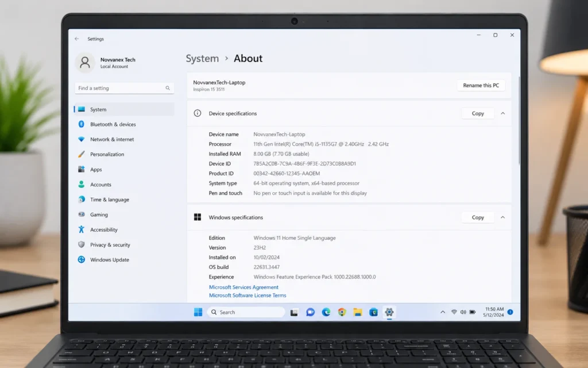The image size is (588, 368).
Task: Open the Microsoft Services Agreement link
Action: (x=243, y=287)
